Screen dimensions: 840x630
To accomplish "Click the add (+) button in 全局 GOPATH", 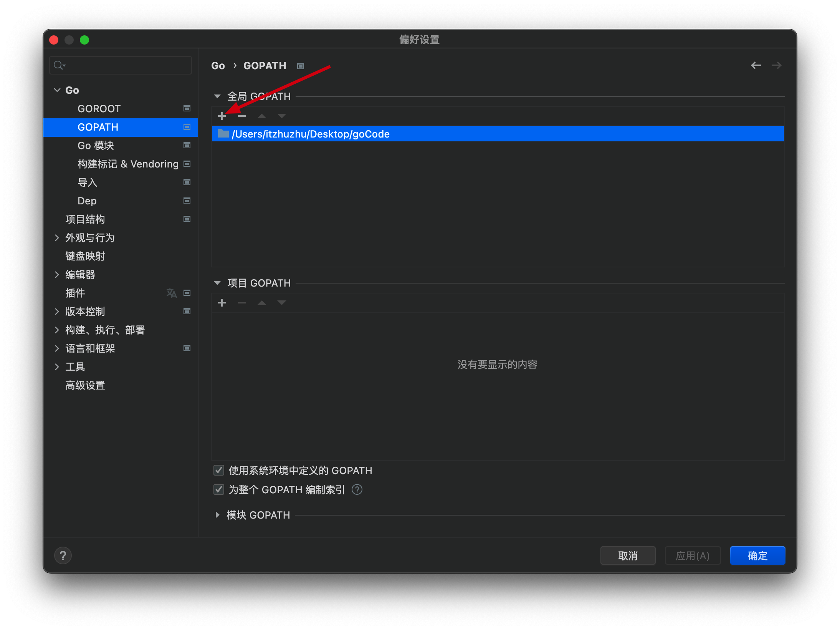I will coord(222,116).
